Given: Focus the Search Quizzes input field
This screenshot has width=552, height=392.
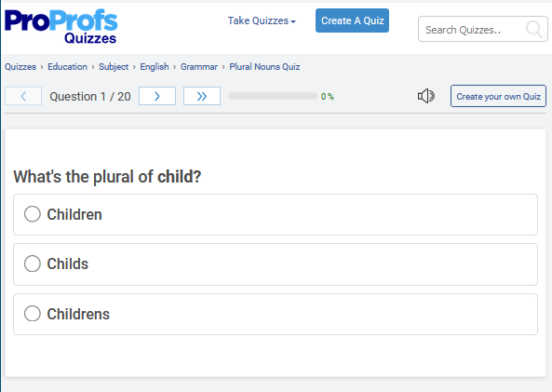Looking at the screenshot, I should click(x=472, y=29).
